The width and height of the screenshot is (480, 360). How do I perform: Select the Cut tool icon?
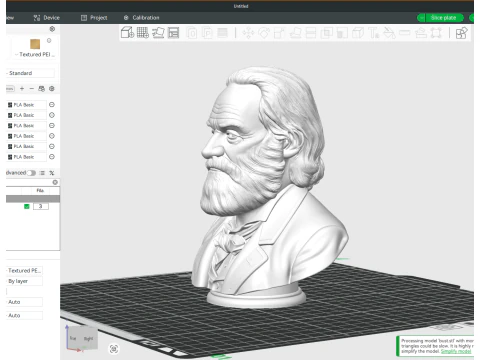(x=311, y=33)
